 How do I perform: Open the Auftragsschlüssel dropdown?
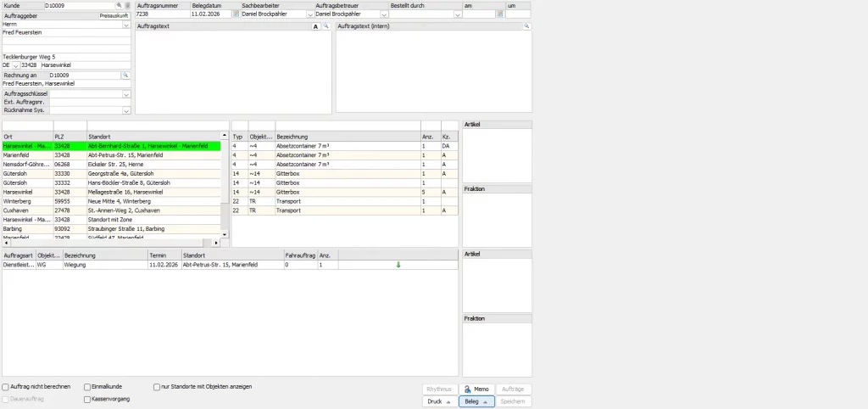point(126,94)
